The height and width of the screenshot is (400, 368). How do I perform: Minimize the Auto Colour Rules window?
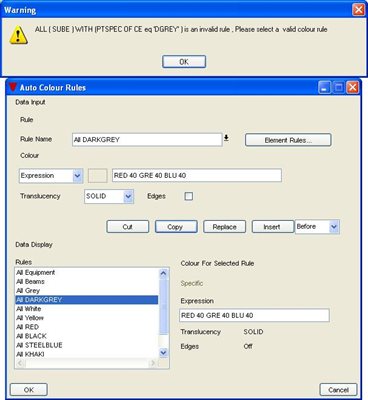(324, 88)
